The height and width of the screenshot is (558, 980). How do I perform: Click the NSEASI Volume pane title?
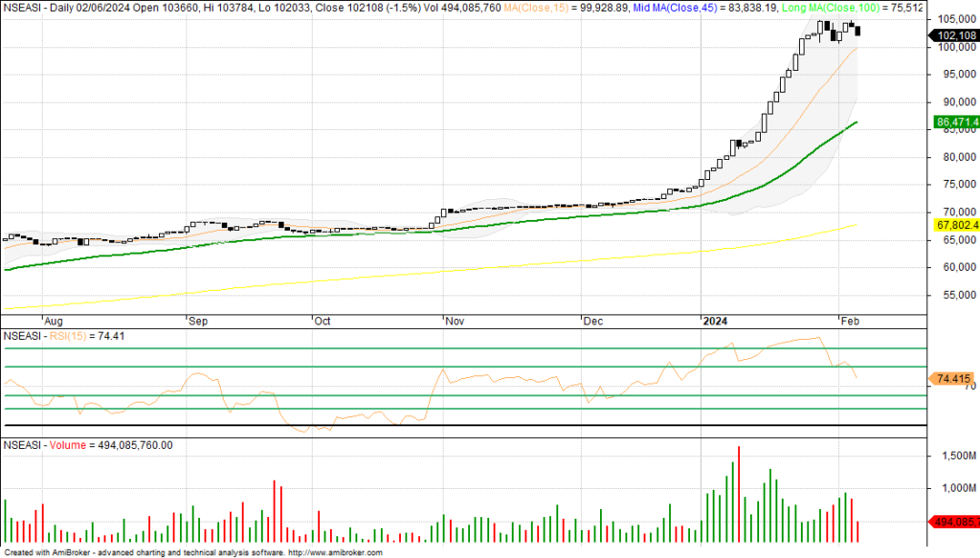[88, 445]
